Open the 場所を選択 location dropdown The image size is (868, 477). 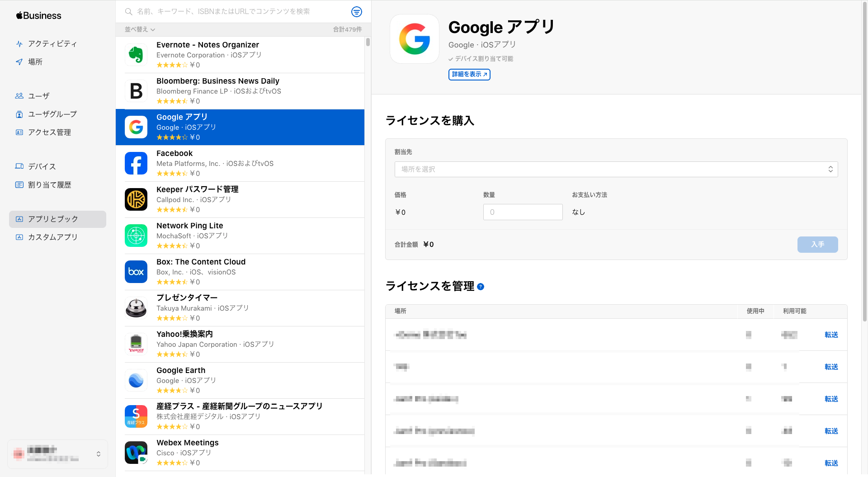pos(616,169)
